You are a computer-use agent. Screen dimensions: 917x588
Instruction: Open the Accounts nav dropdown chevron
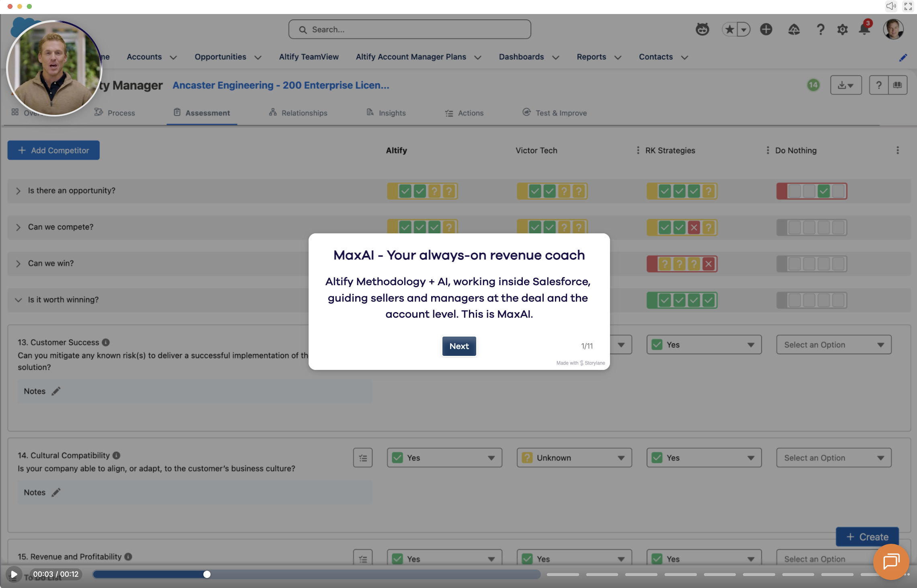click(173, 57)
